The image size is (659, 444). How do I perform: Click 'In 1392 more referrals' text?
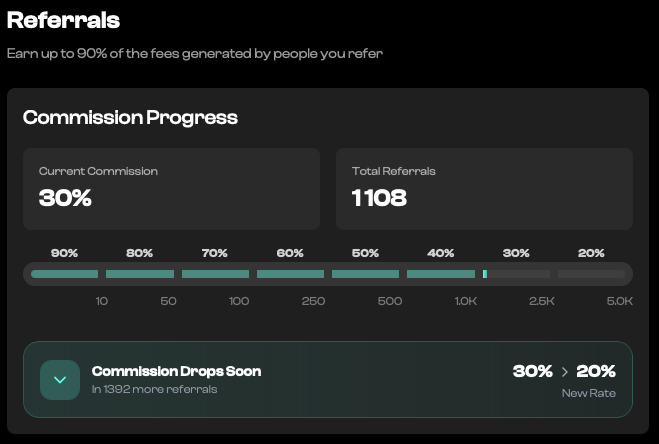[155, 389]
